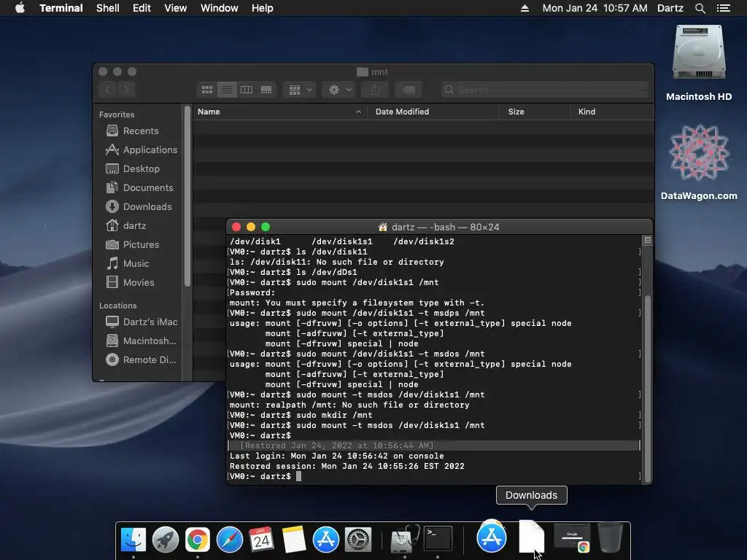The image size is (747, 560).
Task: Open Finder from the Dock
Action: (x=133, y=540)
